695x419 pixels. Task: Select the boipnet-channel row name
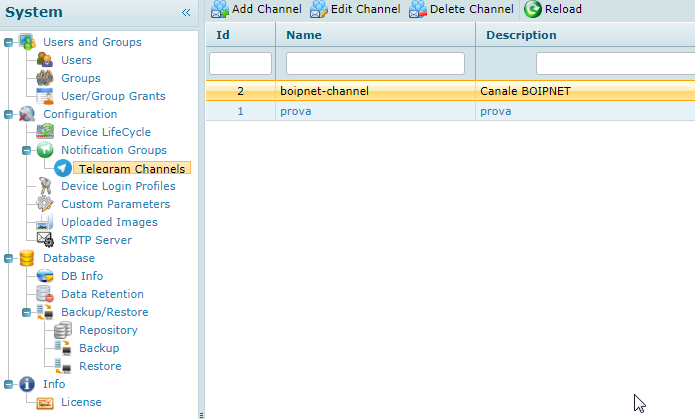point(324,91)
